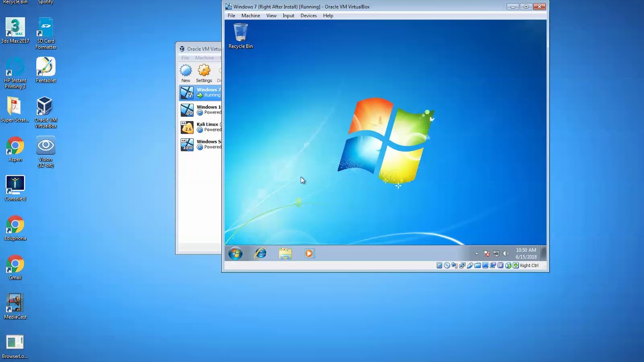Screen dimensions: 644x362
Task: Click the network adapters indicator in VM status bar
Action: point(462,265)
